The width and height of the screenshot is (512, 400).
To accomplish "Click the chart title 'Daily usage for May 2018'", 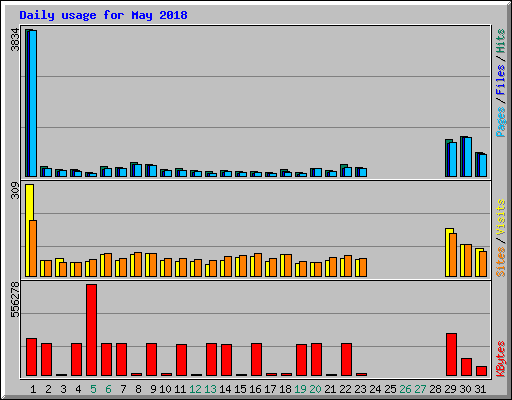I will [x=103, y=16].
